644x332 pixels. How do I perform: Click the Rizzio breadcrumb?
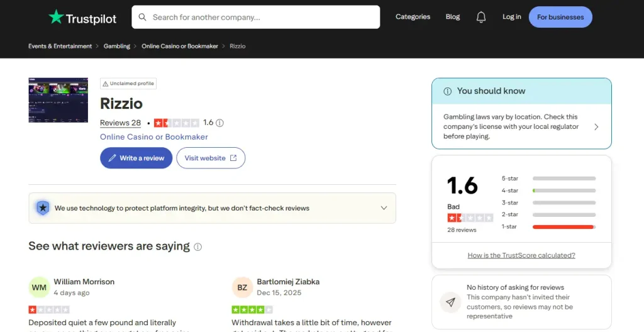coord(237,46)
